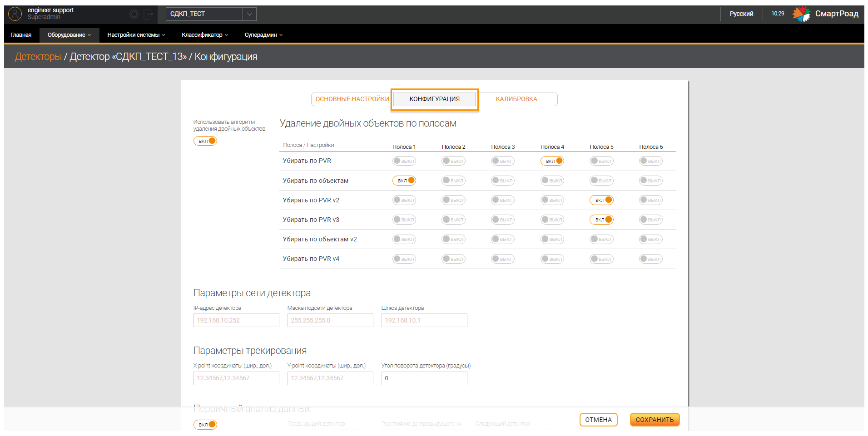Expand the Оборудование menu
This screenshot has width=868, height=436.
click(x=69, y=35)
